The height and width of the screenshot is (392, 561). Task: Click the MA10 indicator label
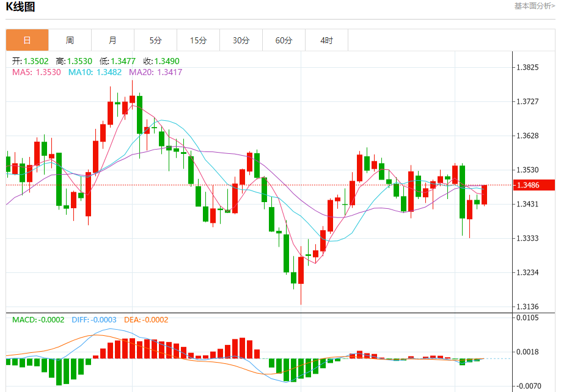pos(94,72)
